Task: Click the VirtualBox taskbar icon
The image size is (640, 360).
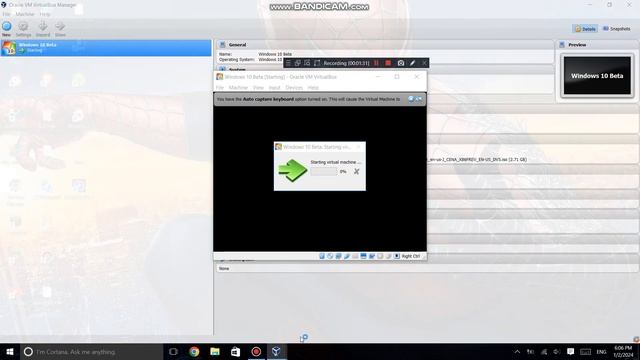Action: pyautogui.click(x=276, y=351)
